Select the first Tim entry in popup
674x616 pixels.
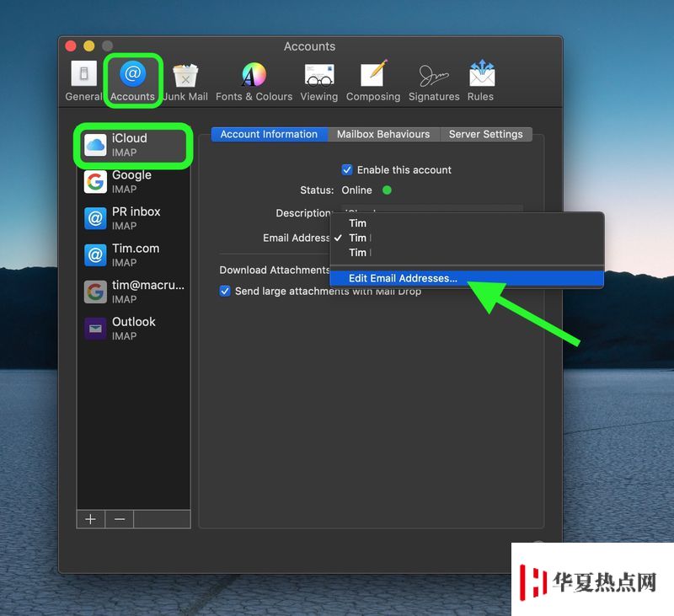(x=467, y=223)
